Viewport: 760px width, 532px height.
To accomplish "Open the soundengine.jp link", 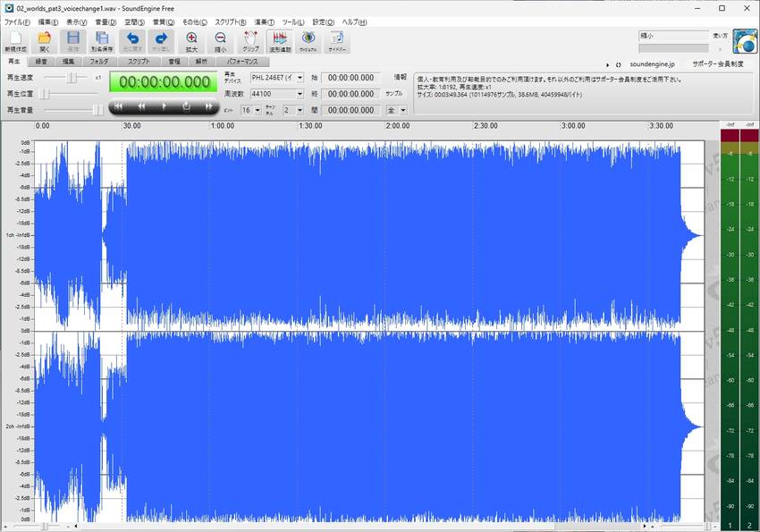I will (x=652, y=64).
